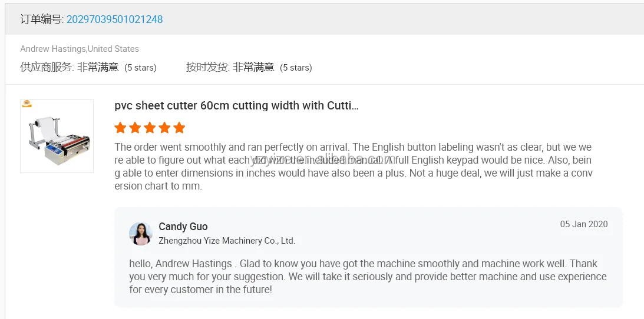644x319 pixels.
Task: Click the fifth orange rating star
Action: coord(179,128)
